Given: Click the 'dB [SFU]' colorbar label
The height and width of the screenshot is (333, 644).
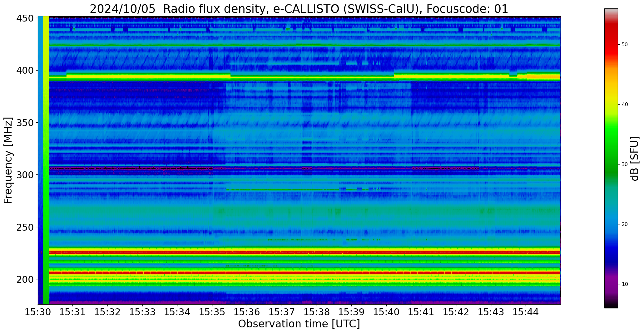Looking at the screenshot, I should click(x=634, y=158).
